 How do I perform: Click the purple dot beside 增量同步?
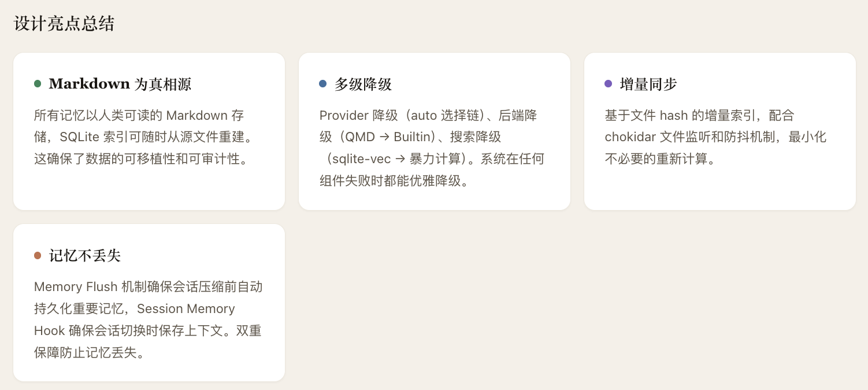[x=608, y=84]
